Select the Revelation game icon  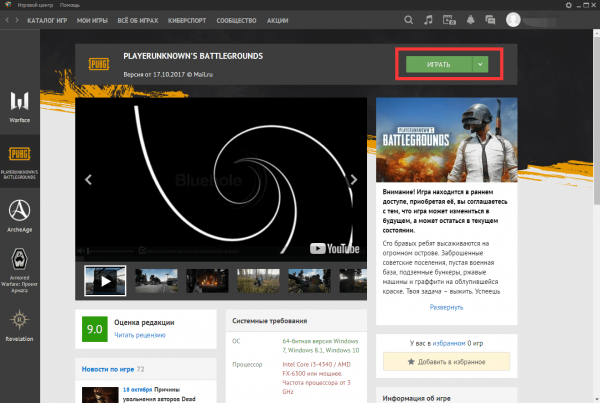pyautogui.click(x=20, y=325)
